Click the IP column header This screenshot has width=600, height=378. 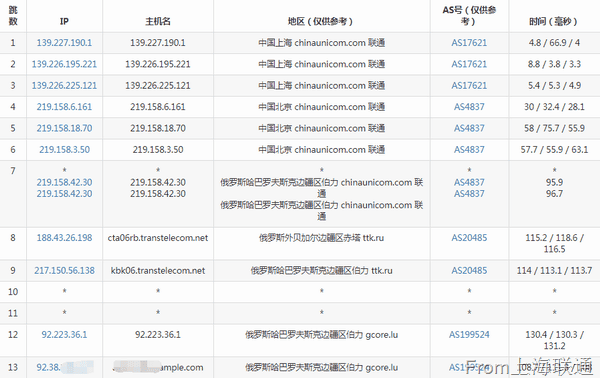click(64, 21)
